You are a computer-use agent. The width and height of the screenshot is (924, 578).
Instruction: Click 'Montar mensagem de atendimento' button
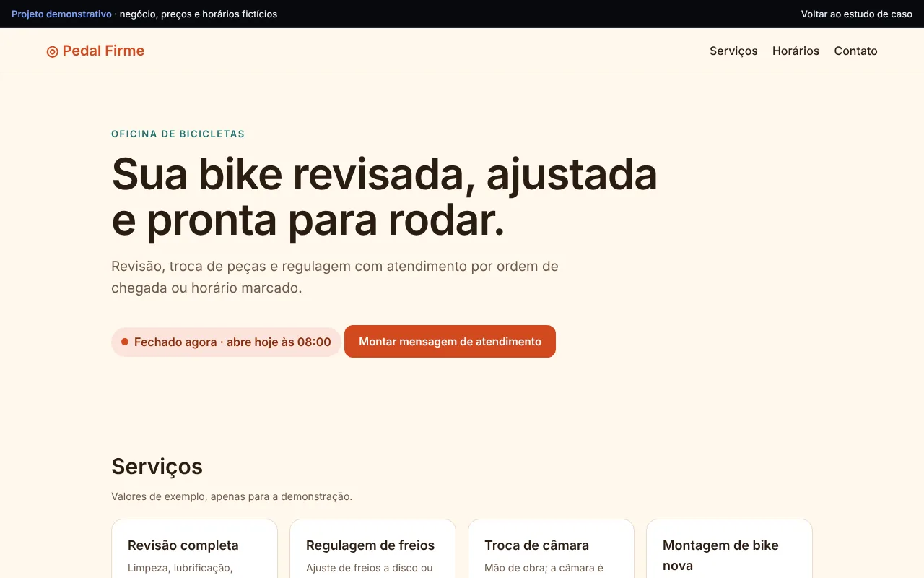tap(450, 342)
